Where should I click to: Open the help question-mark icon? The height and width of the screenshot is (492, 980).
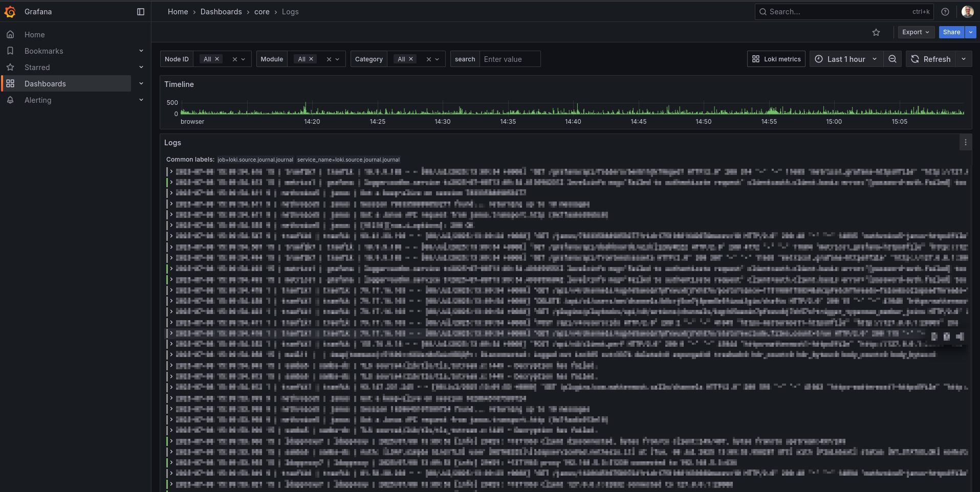pyautogui.click(x=945, y=12)
